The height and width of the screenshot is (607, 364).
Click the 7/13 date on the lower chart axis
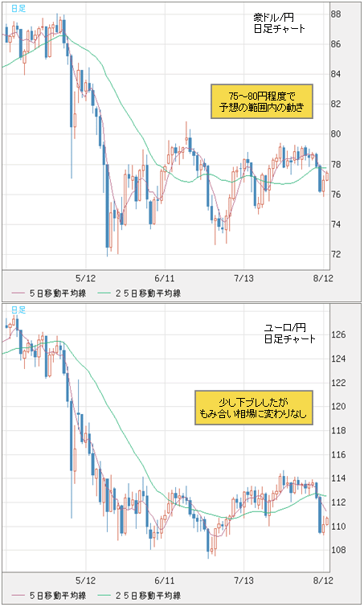243,580
